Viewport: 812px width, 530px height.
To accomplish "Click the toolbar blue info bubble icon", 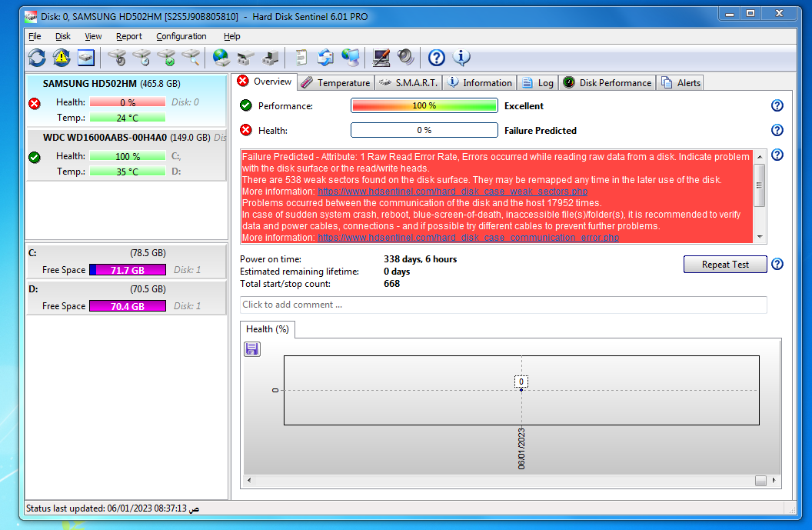I will 461,57.
